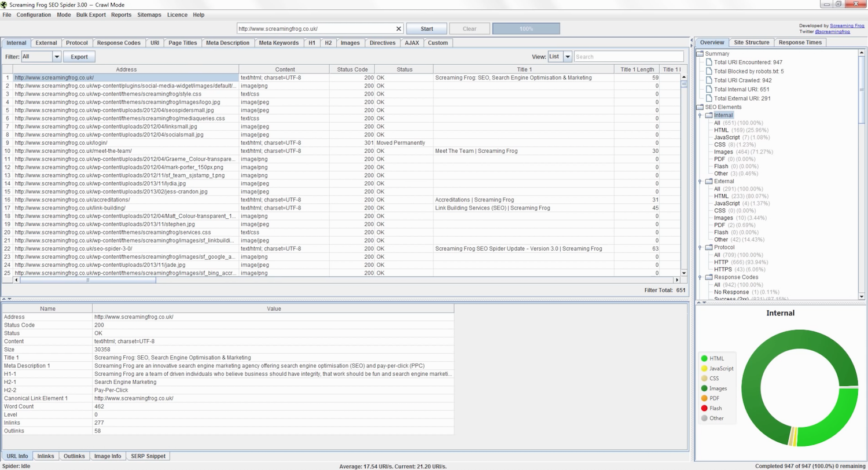Click document icon beside Total URI Encountered

tap(709, 62)
